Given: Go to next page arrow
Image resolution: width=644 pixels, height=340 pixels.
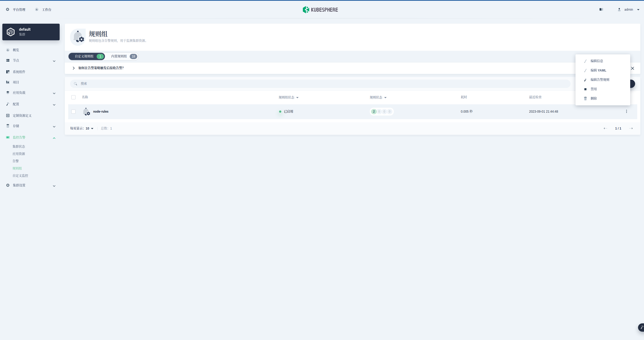Looking at the screenshot, I should coord(631,129).
